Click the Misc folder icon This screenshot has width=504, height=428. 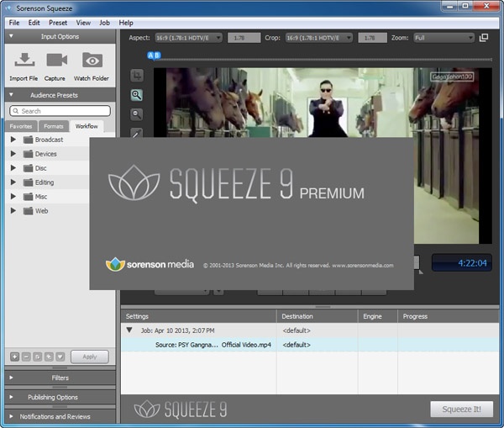(29, 197)
